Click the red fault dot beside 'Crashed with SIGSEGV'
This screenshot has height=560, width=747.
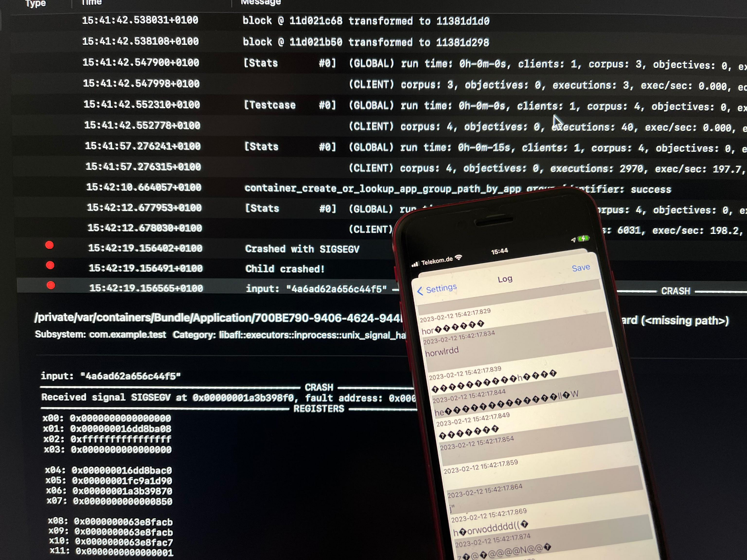point(49,245)
